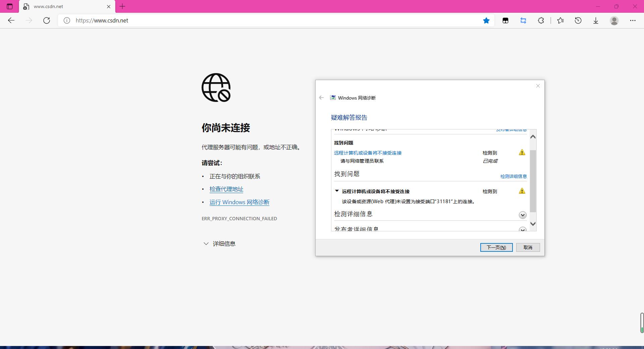This screenshot has width=644, height=349.
Task: Select the www.csdn.net tab
Action: click(x=60, y=6)
